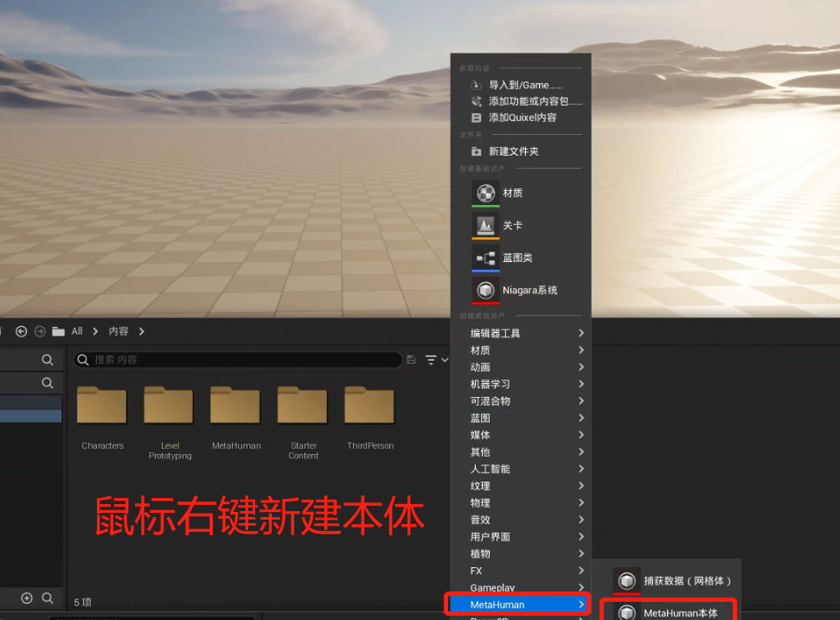Click the bottom-left magnifier search icon
Screen dimensions: 840x620
(48, 598)
